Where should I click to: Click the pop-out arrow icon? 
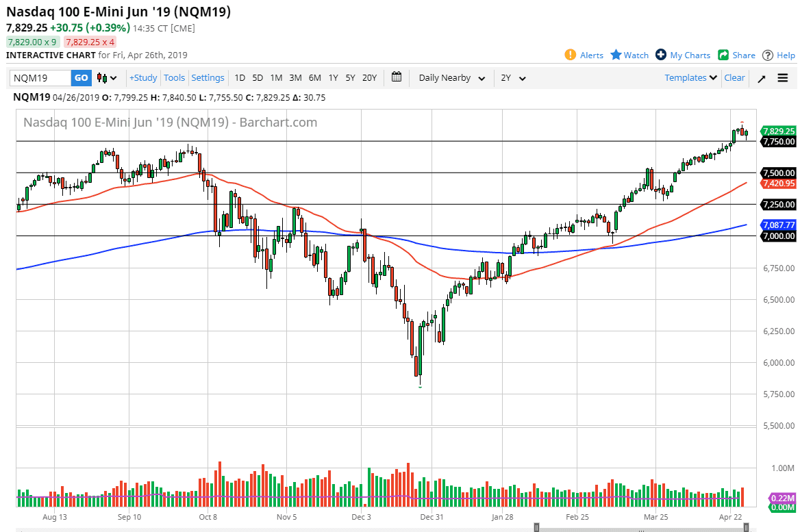pyautogui.click(x=762, y=77)
